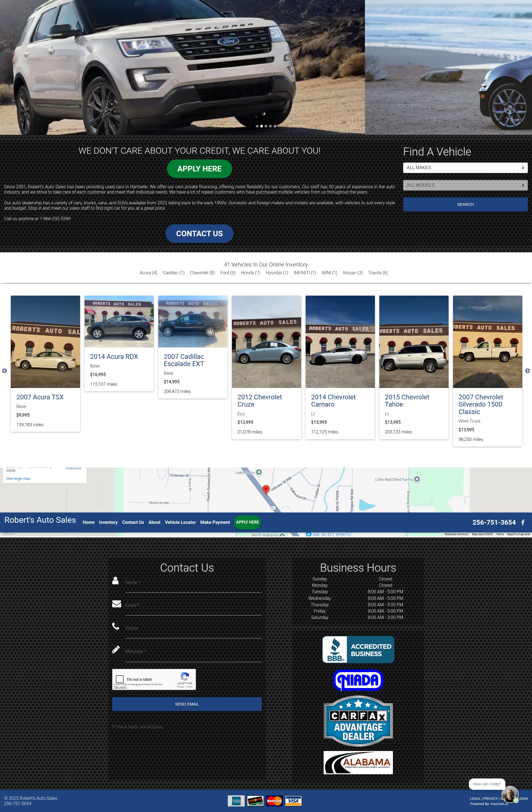Viewport: 532px width, 812px height.
Task: Open the LEGAL footer link
Action: (x=475, y=799)
